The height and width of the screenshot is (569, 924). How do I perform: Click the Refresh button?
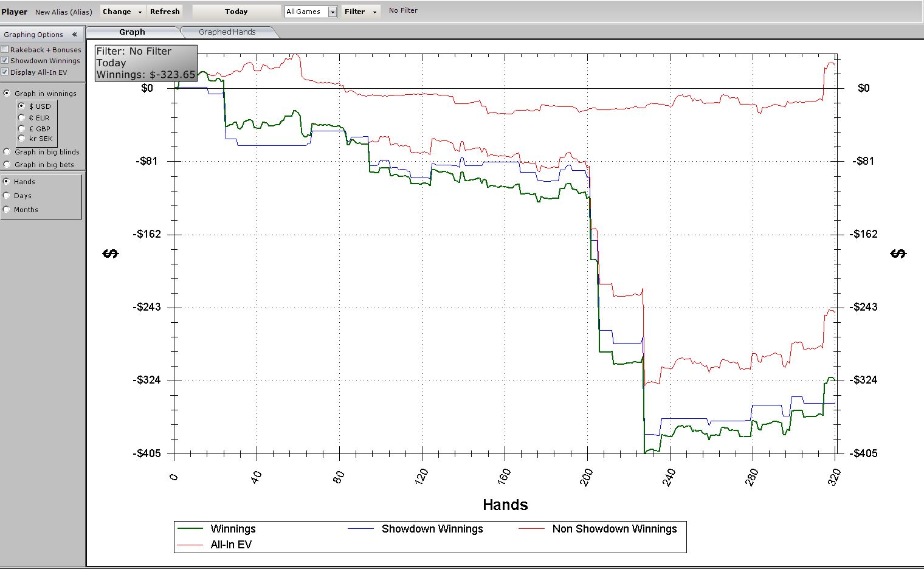click(165, 12)
